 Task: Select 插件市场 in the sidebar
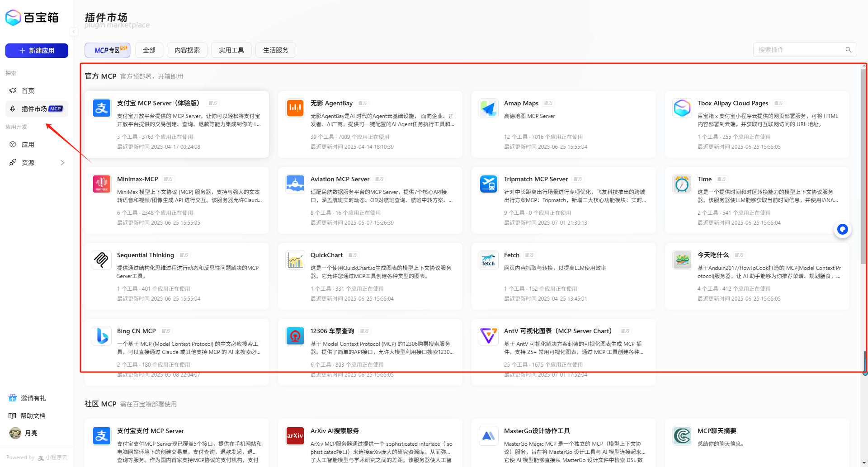37,109
